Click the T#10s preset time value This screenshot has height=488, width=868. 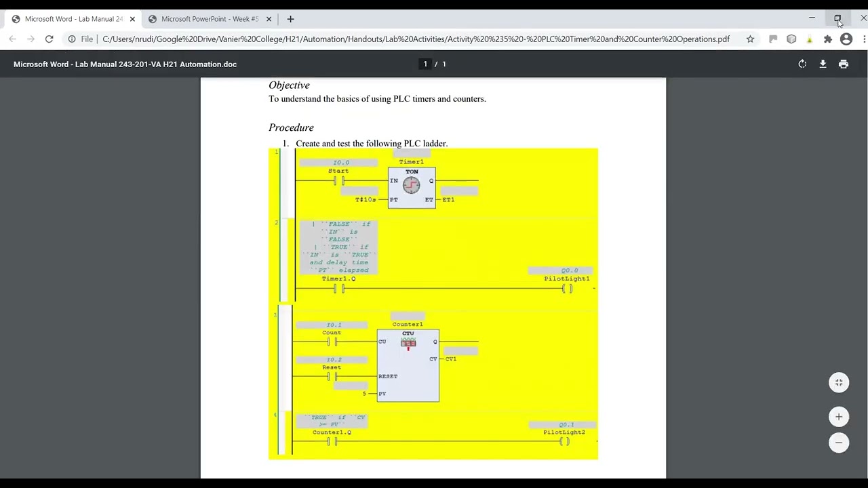pyautogui.click(x=366, y=199)
